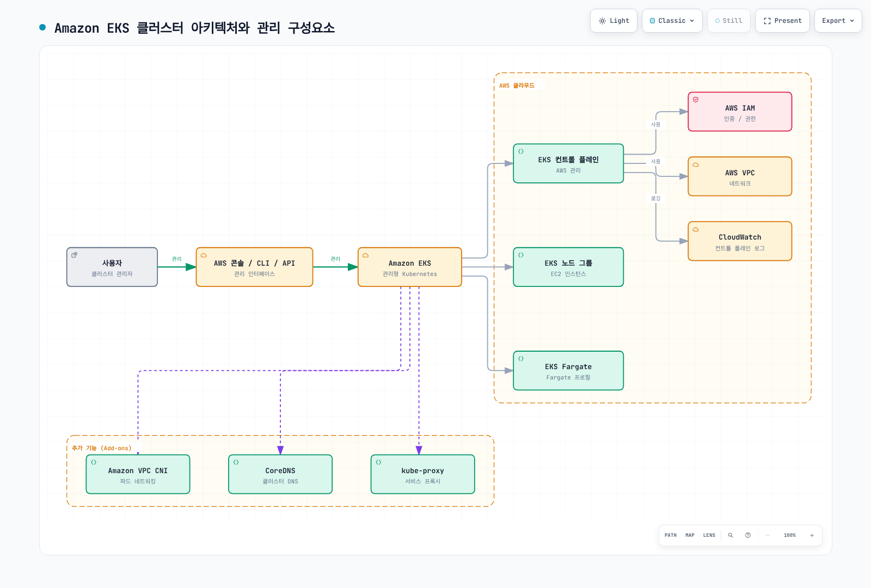
Task: Open the Classic style dropdown
Action: pyautogui.click(x=672, y=21)
